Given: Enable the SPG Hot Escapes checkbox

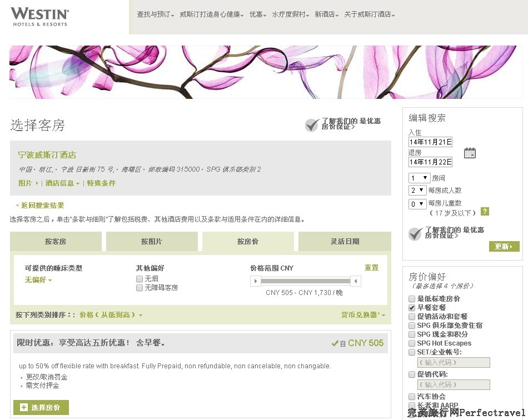Looking at the screenshot, I should coord(411,343).
